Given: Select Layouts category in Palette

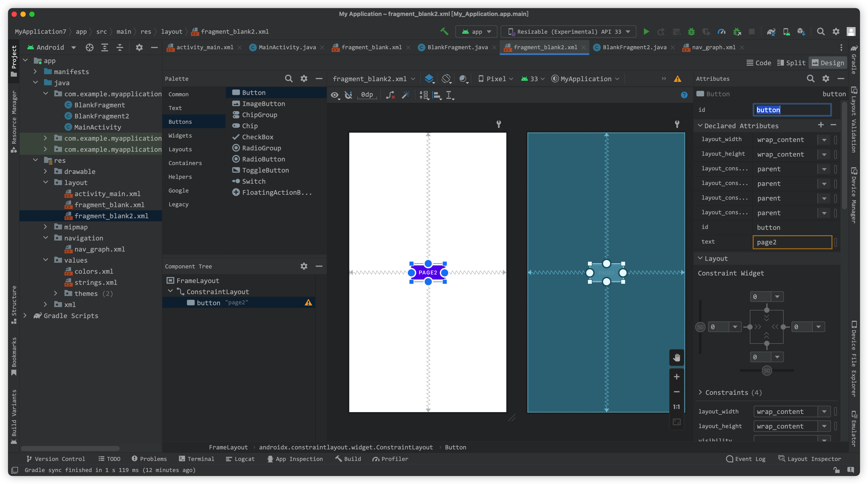Looking at the screenshot, I should (x=180, y=149).
